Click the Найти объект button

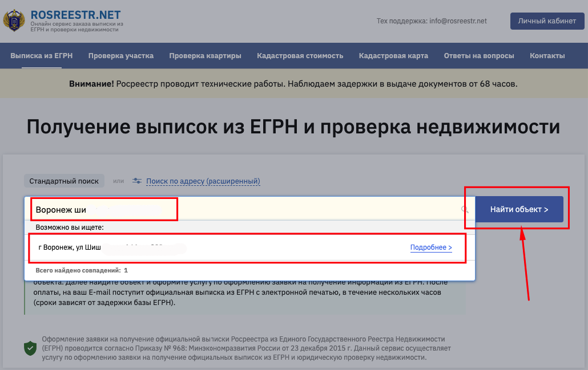519,209
